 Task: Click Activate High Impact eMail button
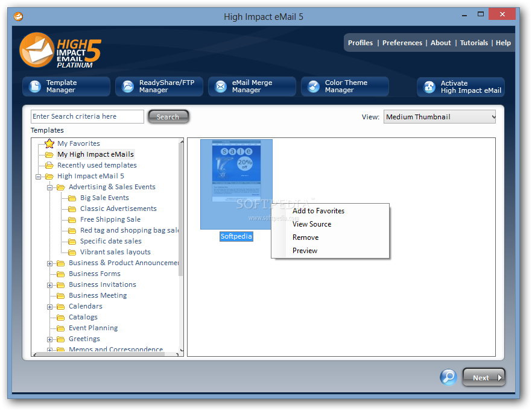(461, 87)
